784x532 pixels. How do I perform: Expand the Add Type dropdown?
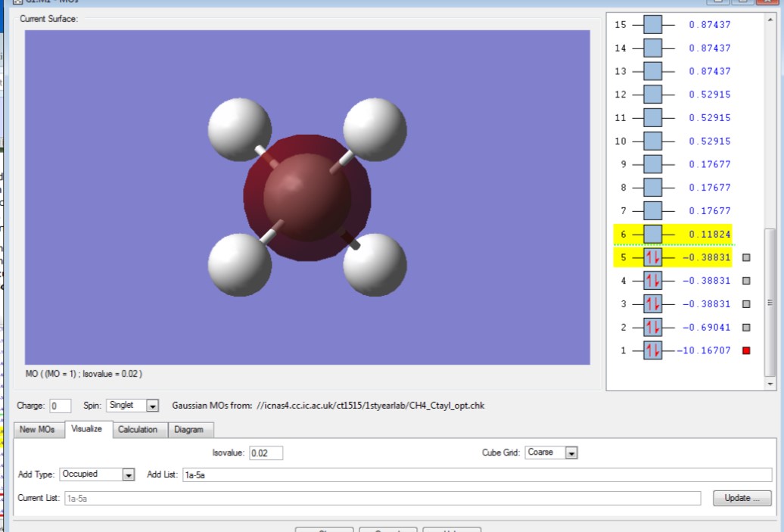point(128,474)
